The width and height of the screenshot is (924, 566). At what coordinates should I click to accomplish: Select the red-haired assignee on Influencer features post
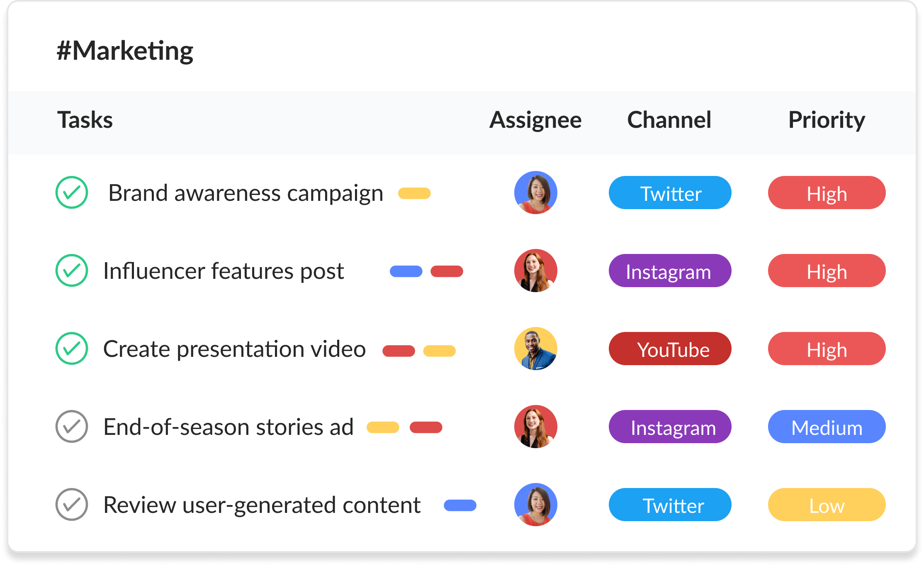pos(535,271)
